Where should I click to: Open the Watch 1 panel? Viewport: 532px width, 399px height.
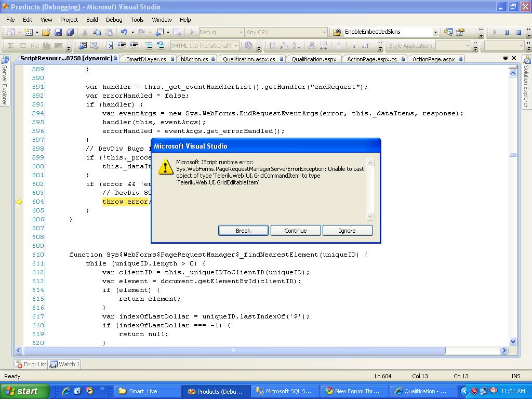click(64, 364)
